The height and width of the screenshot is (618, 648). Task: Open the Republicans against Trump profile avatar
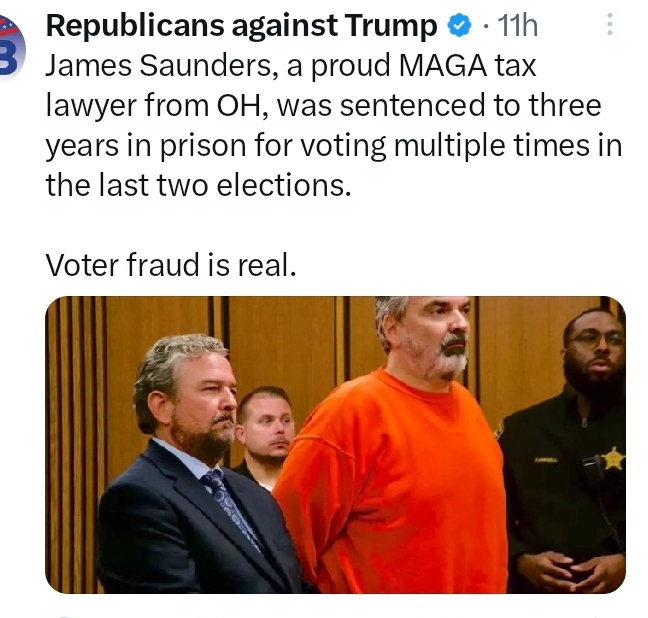click(x=10, y=50)
